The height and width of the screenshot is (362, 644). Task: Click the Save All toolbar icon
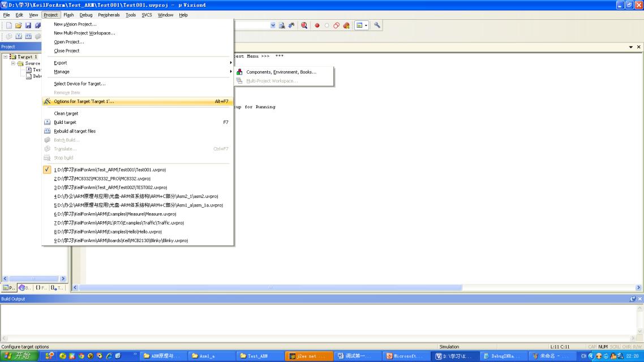point(38,25)
